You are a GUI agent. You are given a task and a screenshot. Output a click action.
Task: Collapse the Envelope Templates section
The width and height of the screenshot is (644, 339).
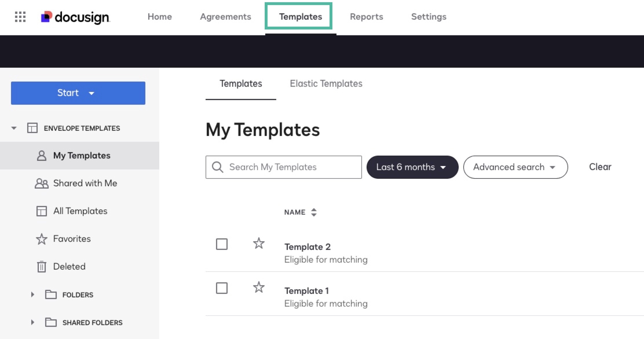point(14,128)
